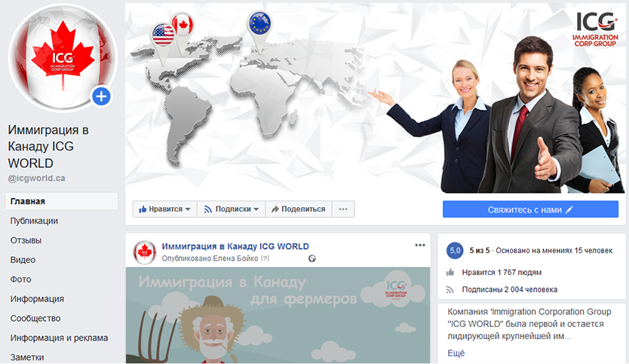Open the post options three-dot menu
This screenshot has height=364, width=629.
420,245
